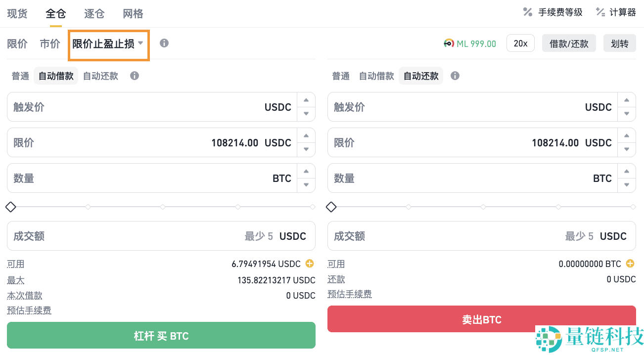Click the down stepper on sell panel's 限价

pyautogui.click(x=627, y=149)
